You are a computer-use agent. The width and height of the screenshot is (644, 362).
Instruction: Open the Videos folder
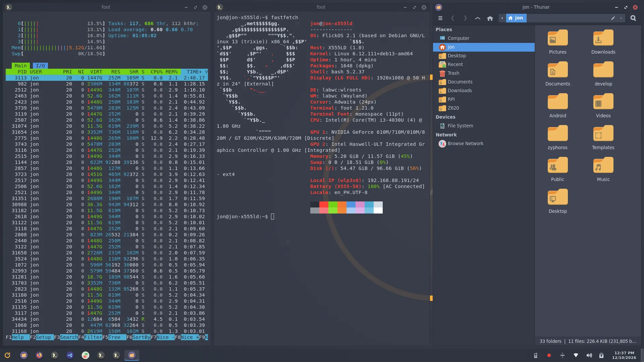(603, 102)
